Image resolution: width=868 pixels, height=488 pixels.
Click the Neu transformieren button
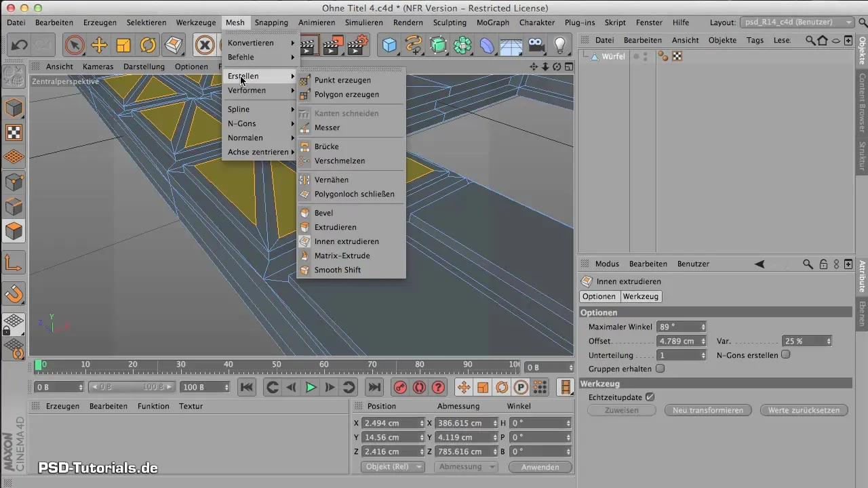click(x=708, y=410)
